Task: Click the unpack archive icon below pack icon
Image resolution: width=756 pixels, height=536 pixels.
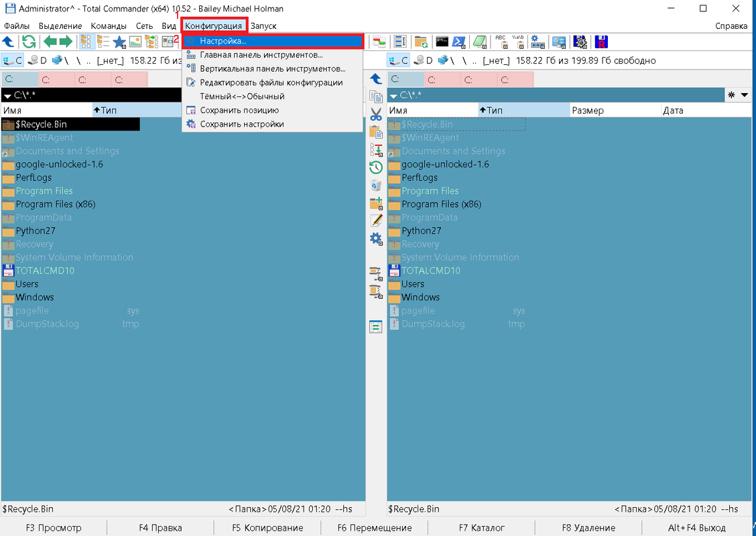Action: 376,291
